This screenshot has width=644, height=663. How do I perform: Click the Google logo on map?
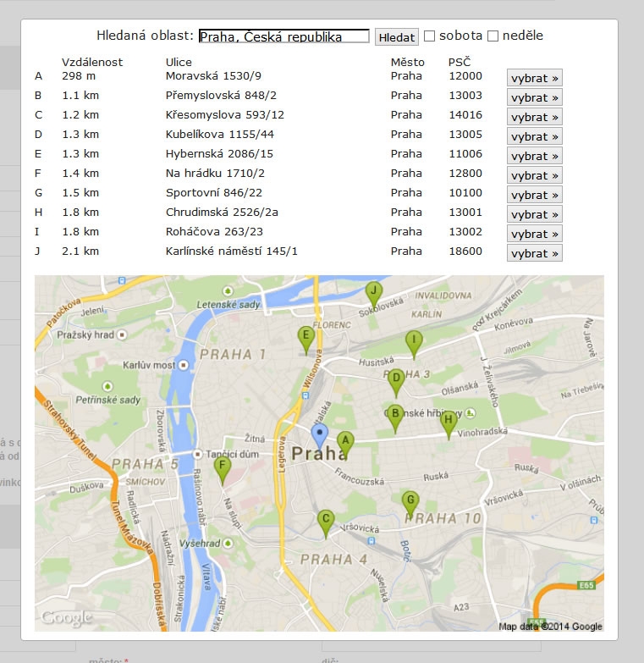(x=65, y=618)
